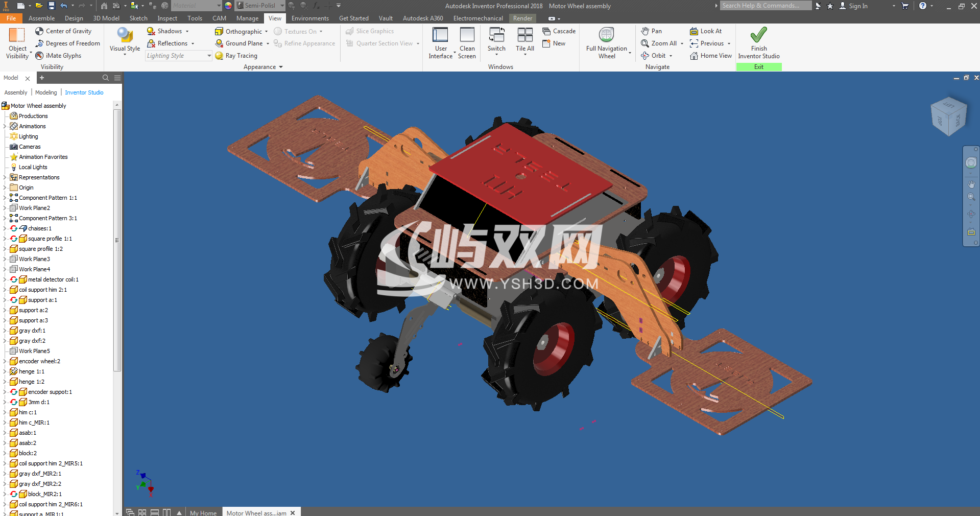Viewport: 980px width, 516px height.
Task: Click the shopping cart icon in title bar
Action: [905, 6]
